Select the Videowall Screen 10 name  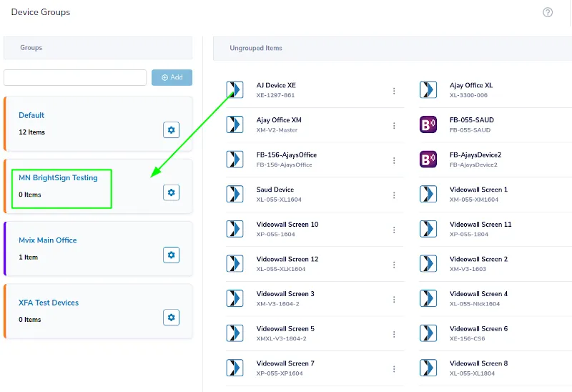(287, 225)
